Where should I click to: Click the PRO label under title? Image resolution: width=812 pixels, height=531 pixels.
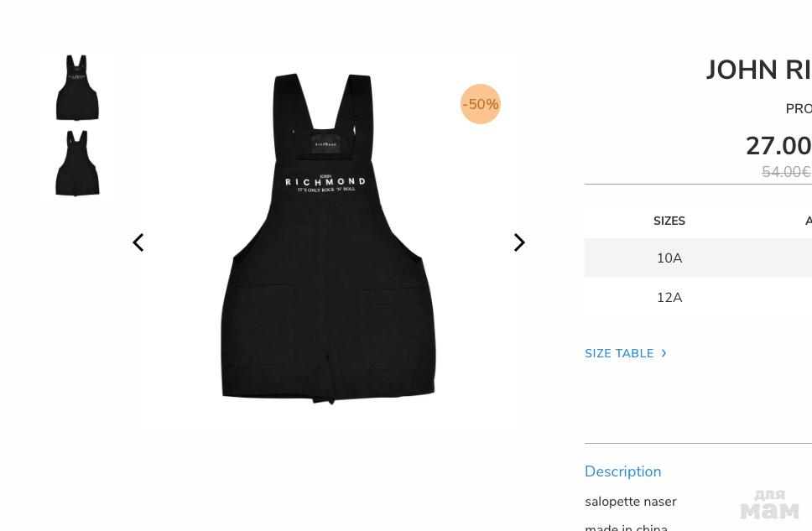pos(799,109)
